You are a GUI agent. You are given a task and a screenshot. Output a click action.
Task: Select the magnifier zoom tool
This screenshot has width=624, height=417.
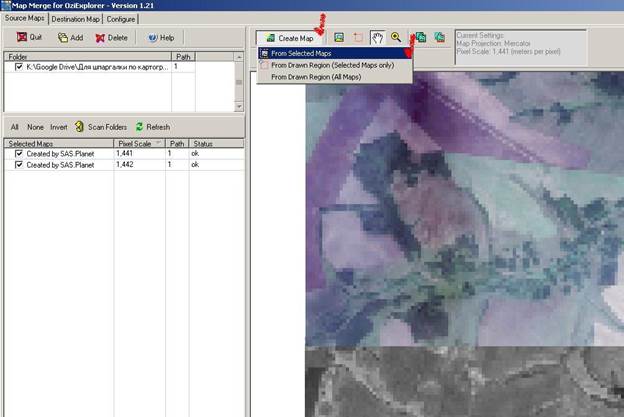396,37
